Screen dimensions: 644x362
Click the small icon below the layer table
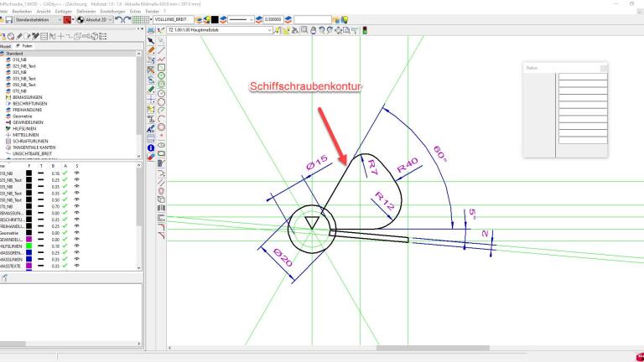coord(4,278)
